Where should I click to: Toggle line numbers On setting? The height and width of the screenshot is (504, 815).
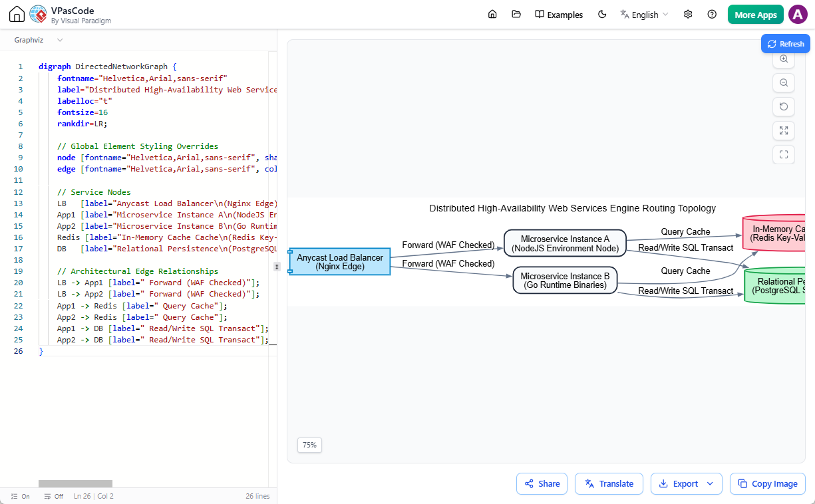click(x=20, y=496)
